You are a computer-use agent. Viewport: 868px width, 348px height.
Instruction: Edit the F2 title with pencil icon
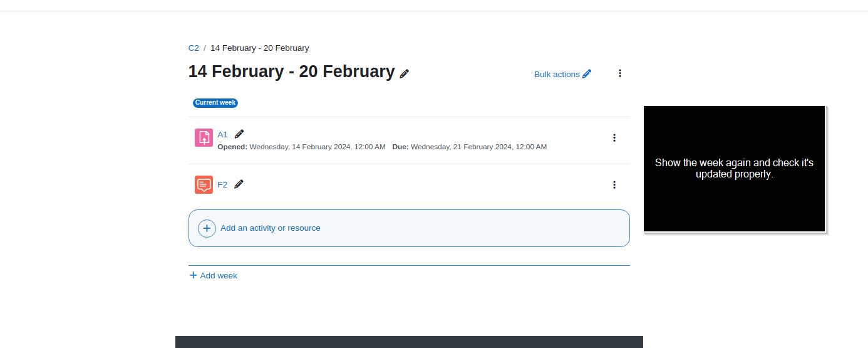[239, 184]
